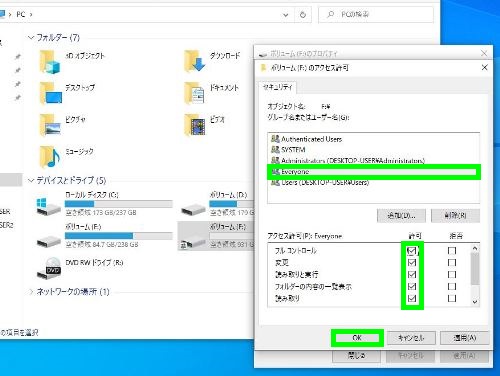The width and height of the screenshot is (500, 376).
Task: Click the Volume (E:) usage bar
Action: click(x=119, y=236)
